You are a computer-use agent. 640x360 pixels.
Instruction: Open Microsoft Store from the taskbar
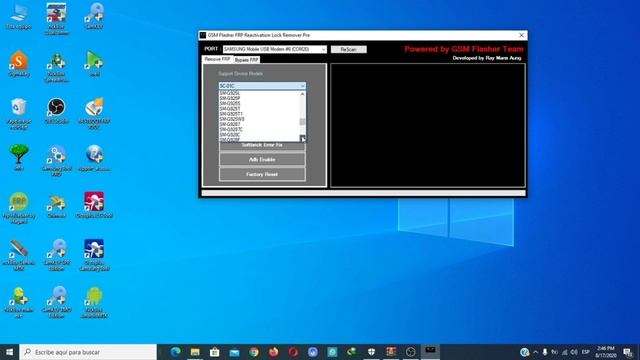coord(215,352)
